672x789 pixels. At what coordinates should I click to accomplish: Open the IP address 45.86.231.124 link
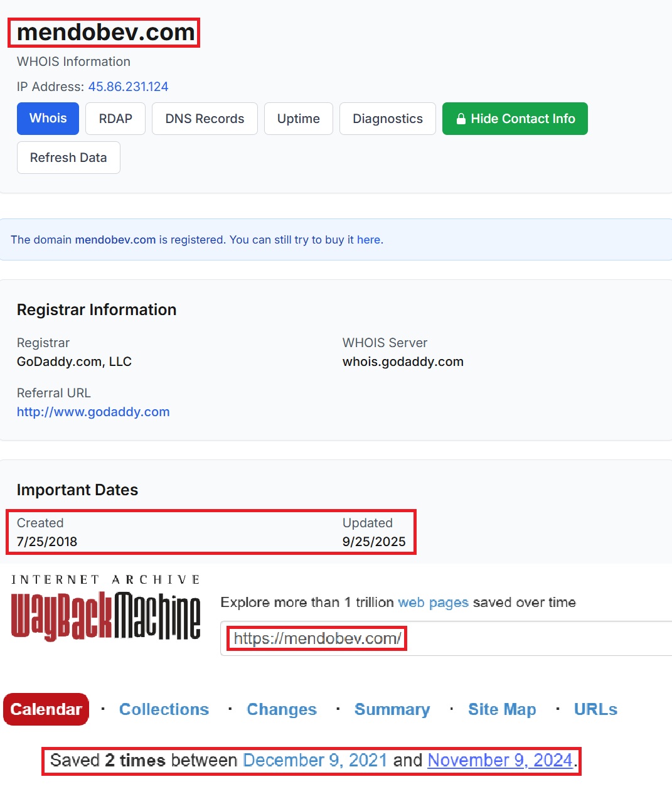[128, 87]
